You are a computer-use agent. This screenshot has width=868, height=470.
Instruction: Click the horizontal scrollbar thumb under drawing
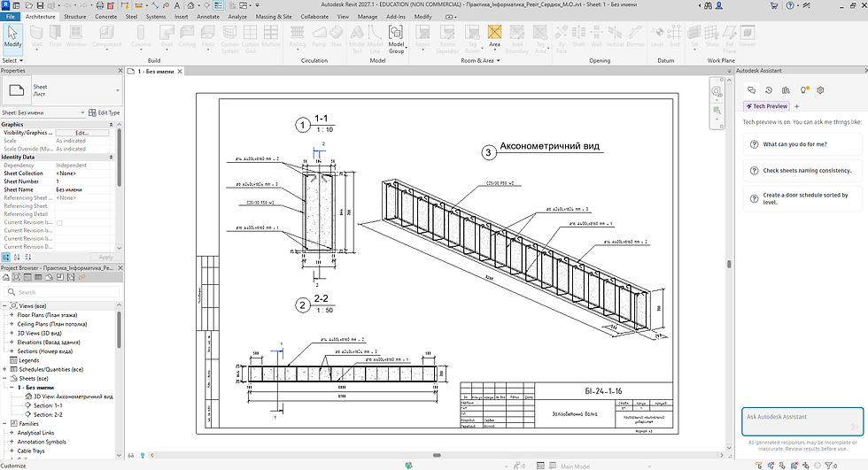437,455
